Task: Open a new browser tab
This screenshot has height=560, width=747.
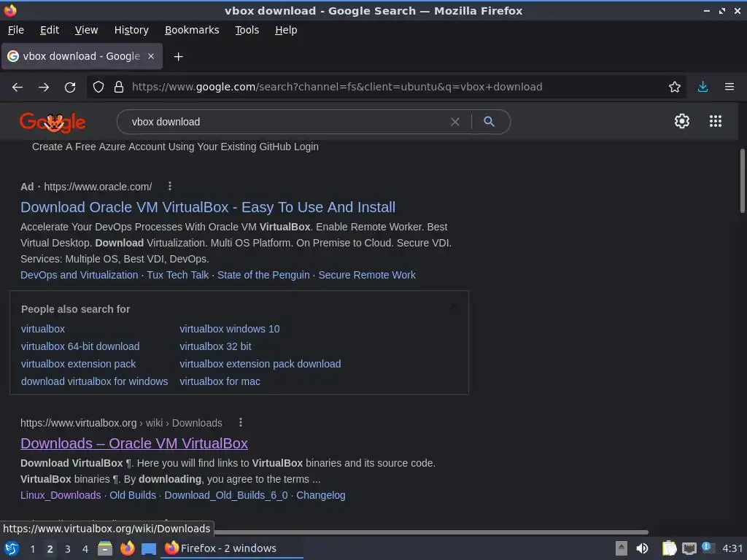Action: [x=178, y=57]
